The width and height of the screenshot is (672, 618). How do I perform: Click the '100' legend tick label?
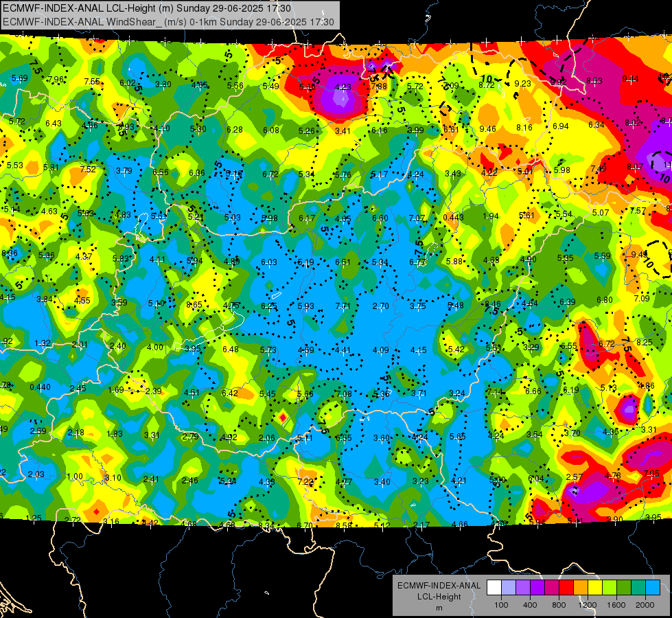click(501, 605)
